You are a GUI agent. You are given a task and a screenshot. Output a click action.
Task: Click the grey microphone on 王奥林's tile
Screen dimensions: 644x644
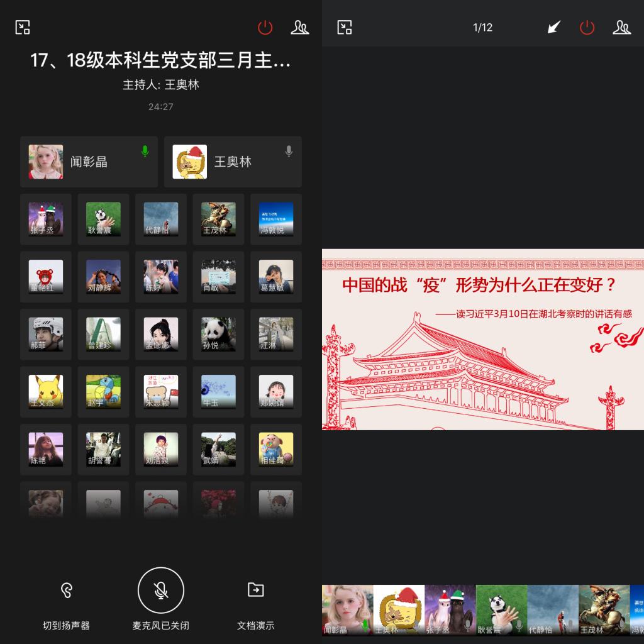click(x=289, y=151)
